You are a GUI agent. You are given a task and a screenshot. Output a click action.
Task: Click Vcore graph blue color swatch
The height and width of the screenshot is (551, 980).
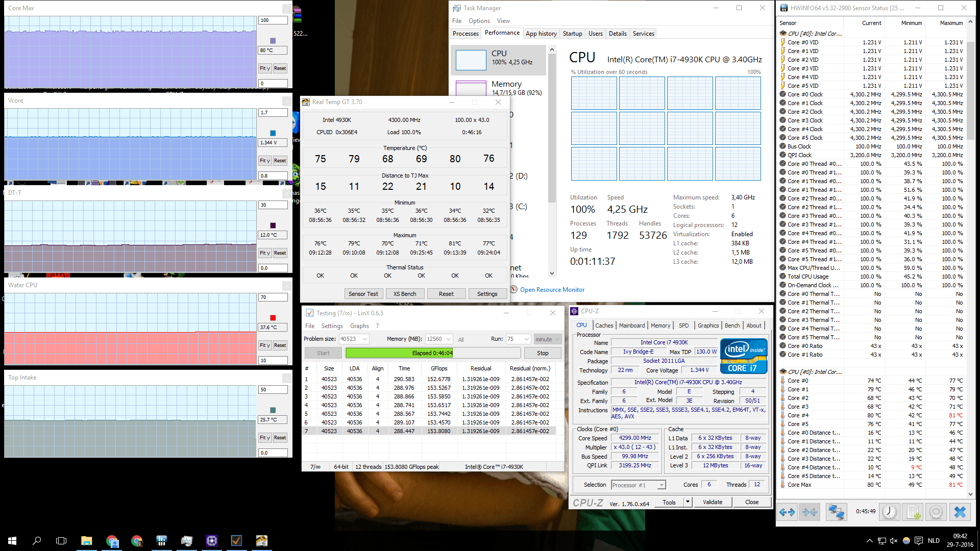tap(273, 133)
